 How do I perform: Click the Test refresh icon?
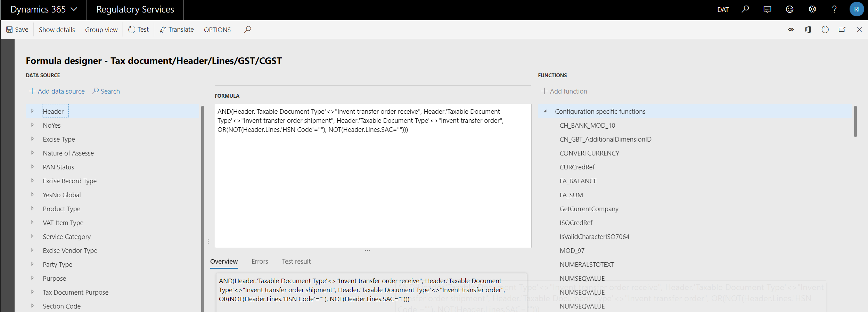131,30
